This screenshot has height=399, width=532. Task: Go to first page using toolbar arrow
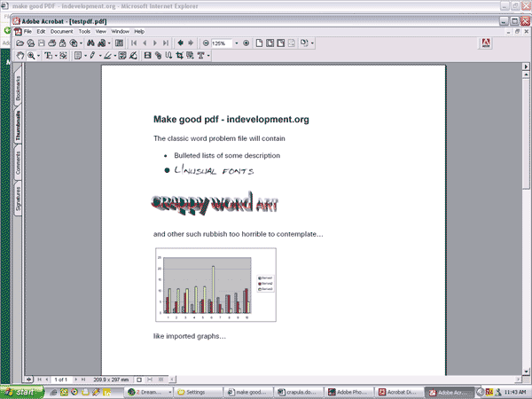(x=134, y=43)
